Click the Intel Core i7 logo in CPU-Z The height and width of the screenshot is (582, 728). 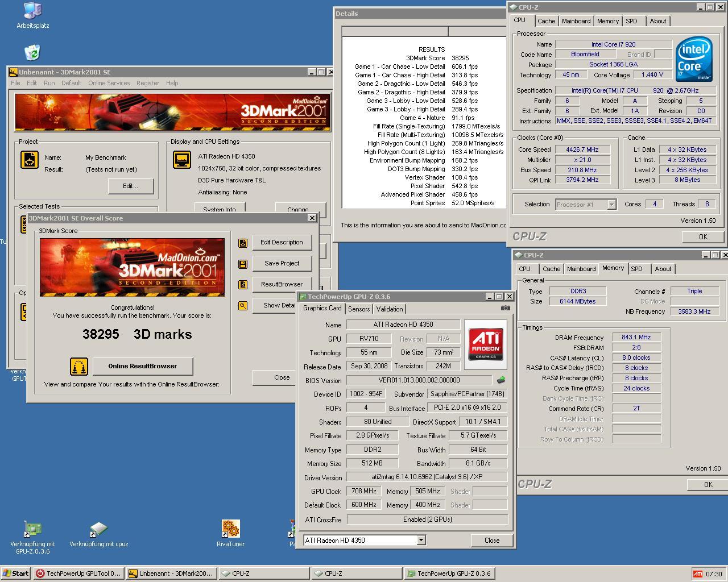(x=694, y=59)
